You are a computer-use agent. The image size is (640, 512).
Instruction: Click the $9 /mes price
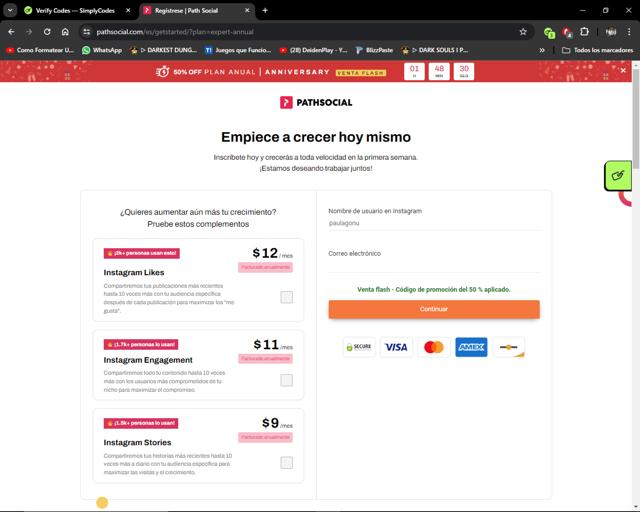(277, 423)
